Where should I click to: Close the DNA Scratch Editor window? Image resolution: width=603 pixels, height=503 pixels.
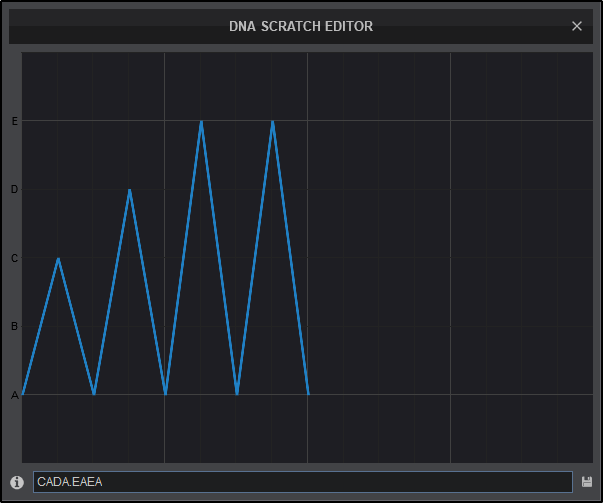coord(577,26)
